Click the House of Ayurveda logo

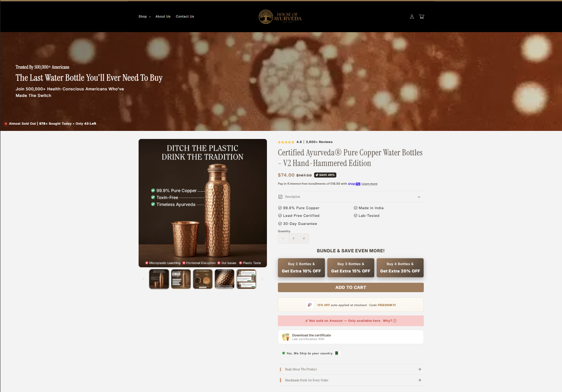coord(280,17)
